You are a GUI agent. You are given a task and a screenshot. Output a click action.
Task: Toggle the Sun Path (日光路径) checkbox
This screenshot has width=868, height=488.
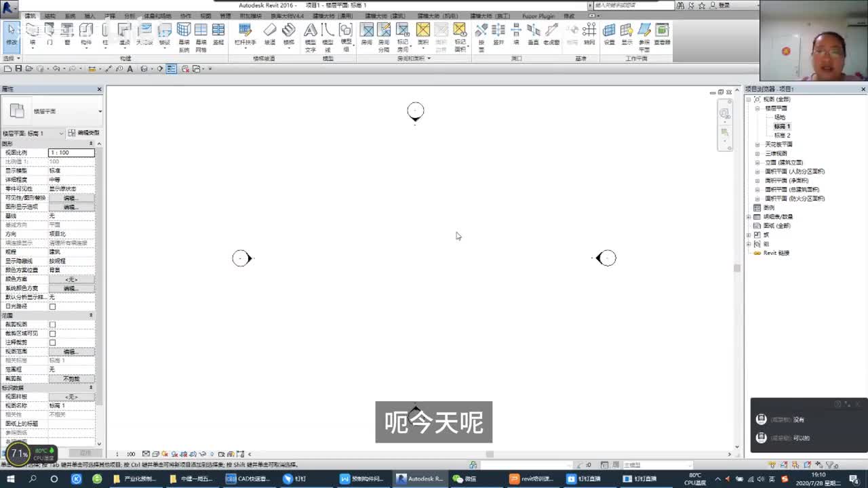tap(52, 306)
